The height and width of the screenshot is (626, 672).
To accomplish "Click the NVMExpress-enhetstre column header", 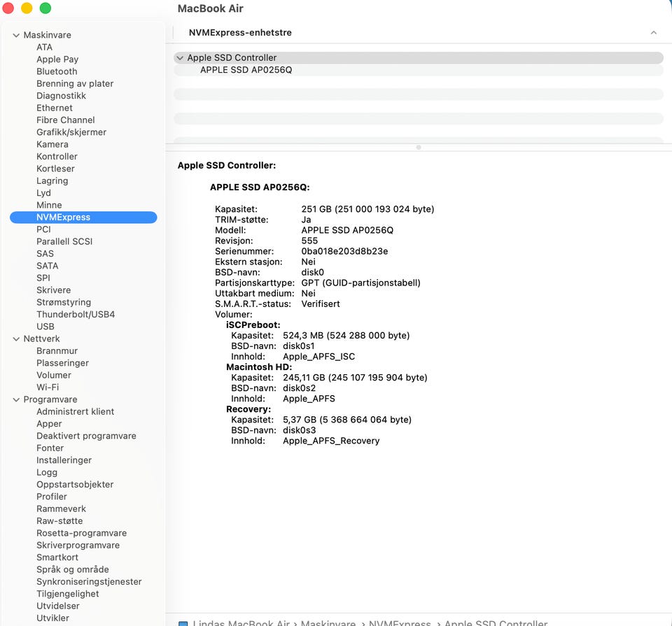I will (240, 33).
